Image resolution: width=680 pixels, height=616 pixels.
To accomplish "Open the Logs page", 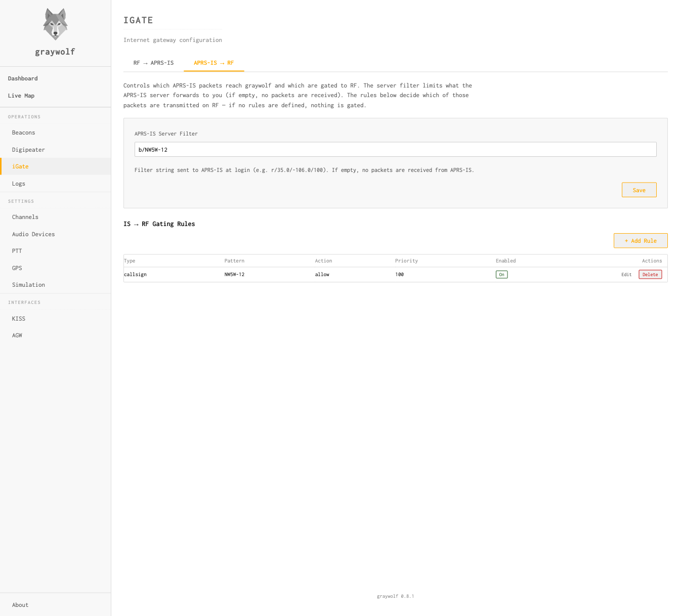I will pyautogui.click(x=19, y=184).
